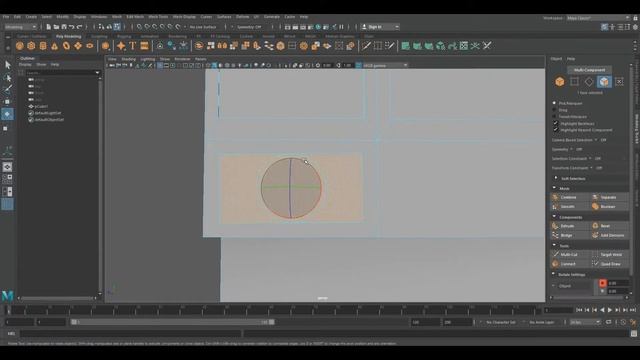This screenshot has height=360, width=640.
Task: Click the polygon cylinder shelf icon
Action: [x=43, y=46]
